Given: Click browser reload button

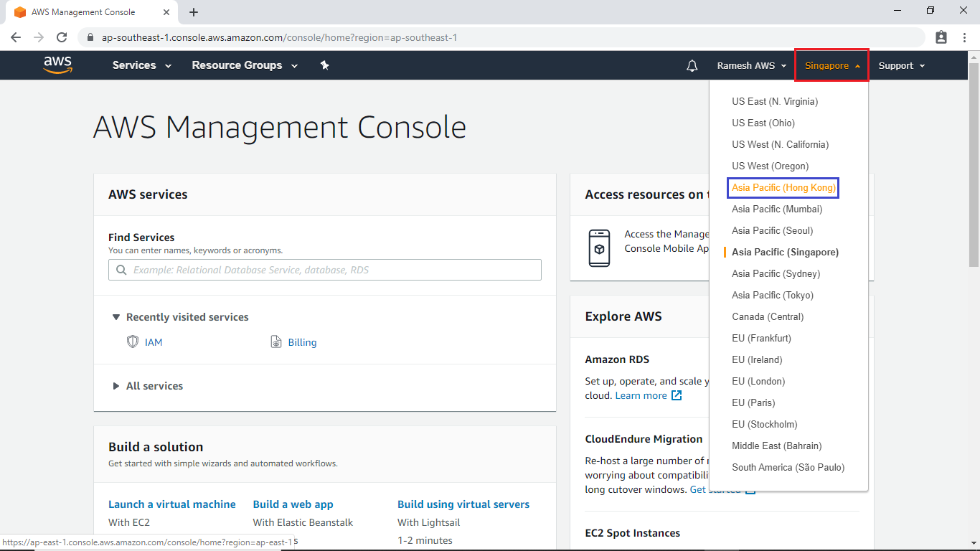Looking at the screenshot, I should click(x=62, y=37).
